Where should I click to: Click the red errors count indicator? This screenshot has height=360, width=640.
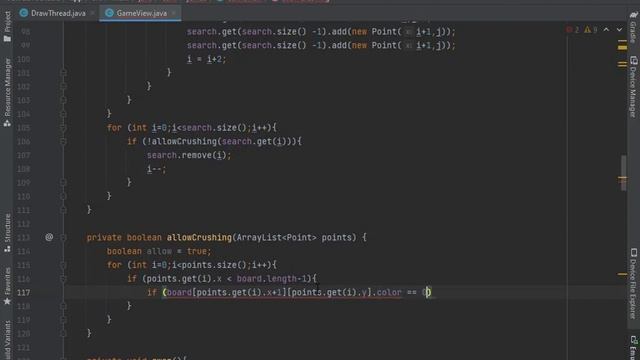point(572,30)
